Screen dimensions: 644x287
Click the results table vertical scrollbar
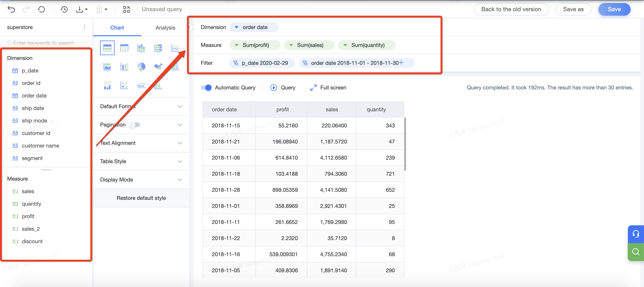(x=405, y=144)
